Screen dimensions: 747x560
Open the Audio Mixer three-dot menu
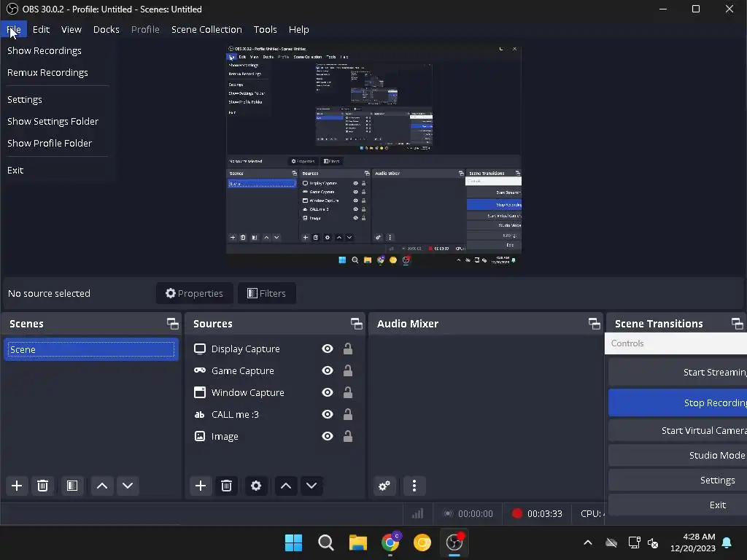point(414,486)
